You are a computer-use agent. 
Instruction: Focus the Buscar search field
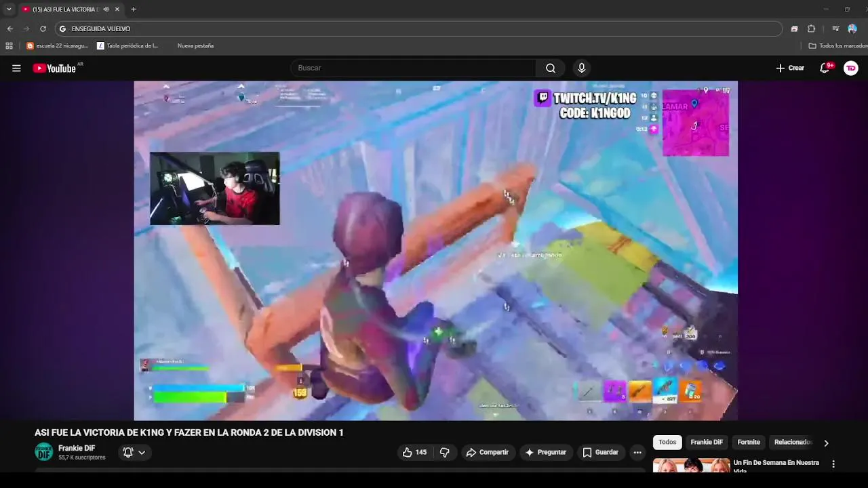tap(414, 68)
